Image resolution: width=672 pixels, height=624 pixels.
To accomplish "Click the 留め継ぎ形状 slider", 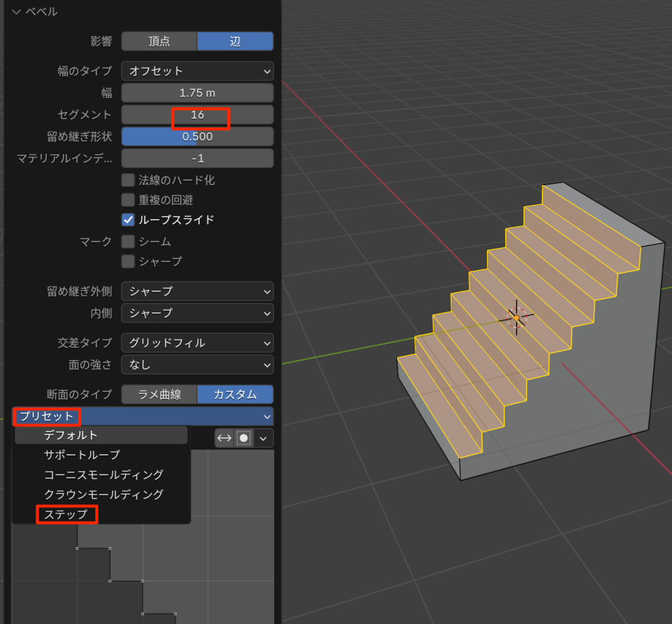I will pyautogui.click(x=197, y=136).
